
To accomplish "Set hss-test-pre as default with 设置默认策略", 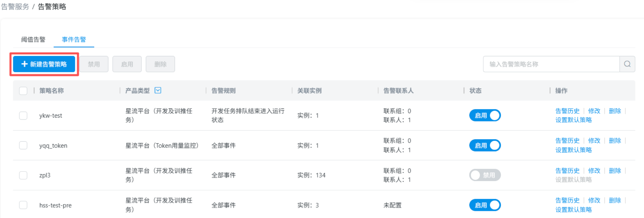I will 574,210.
